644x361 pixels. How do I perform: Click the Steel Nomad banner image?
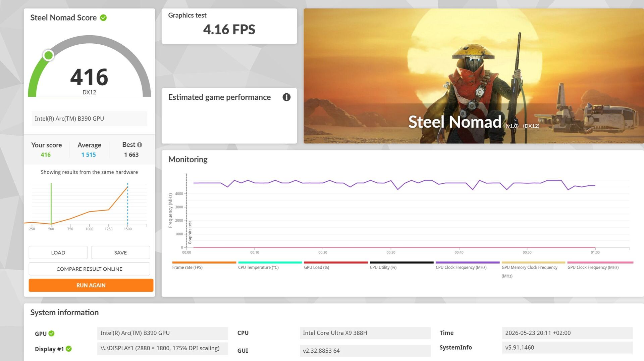(474, 76)
